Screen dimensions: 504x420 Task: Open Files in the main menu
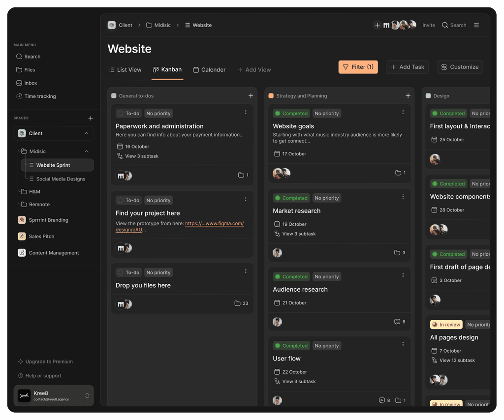coord(26,70)
